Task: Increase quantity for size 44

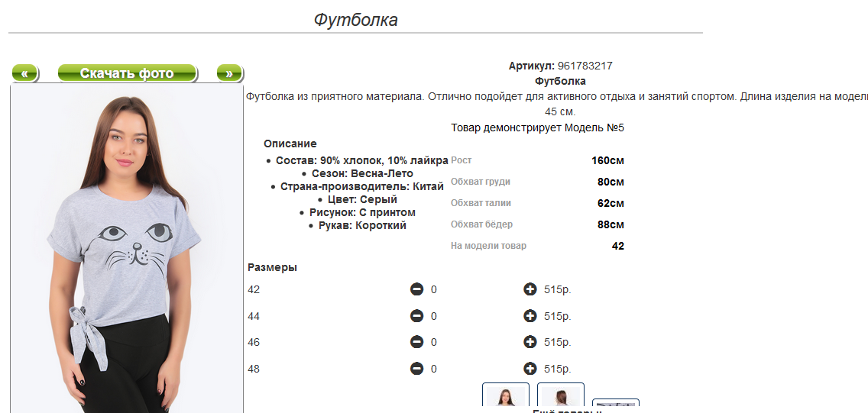Action: [x=530, y=316]
